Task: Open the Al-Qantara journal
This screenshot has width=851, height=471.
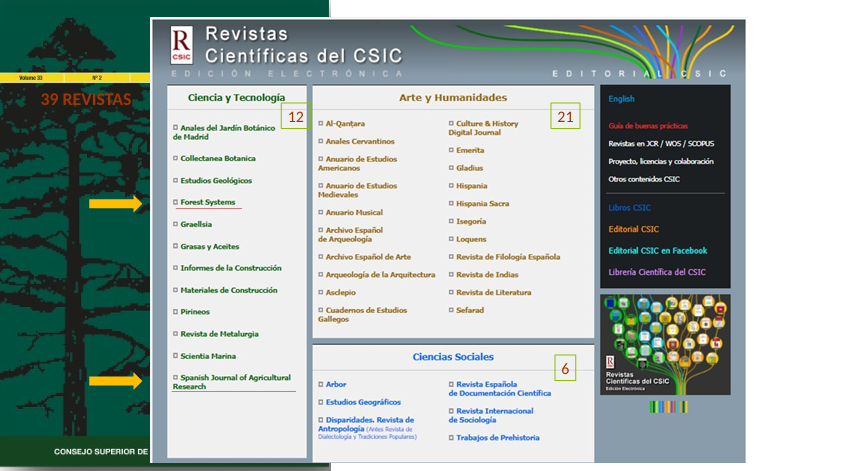Action: pos(345,124)
